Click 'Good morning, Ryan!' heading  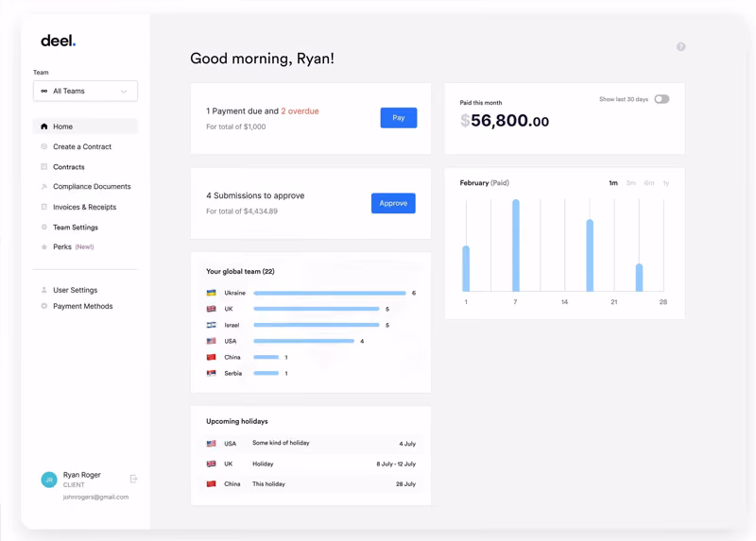262,59
